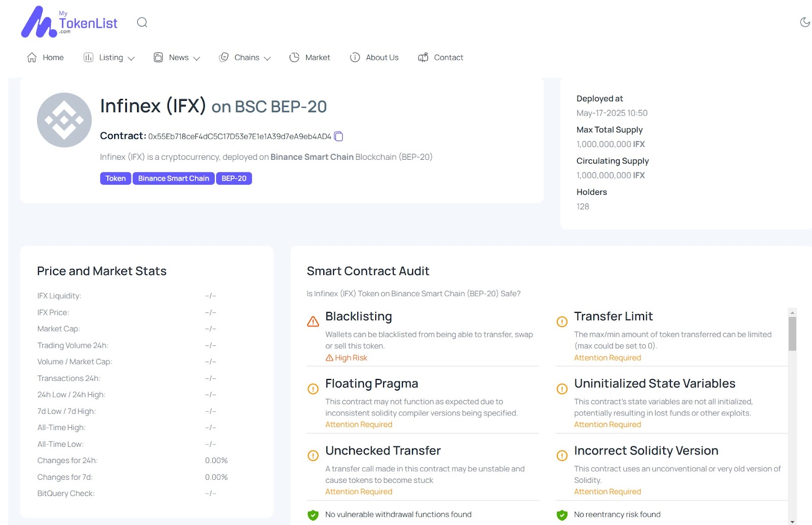
Task: Click the bold Binance Smart Chain description link
Action: (x=312, y=157)
